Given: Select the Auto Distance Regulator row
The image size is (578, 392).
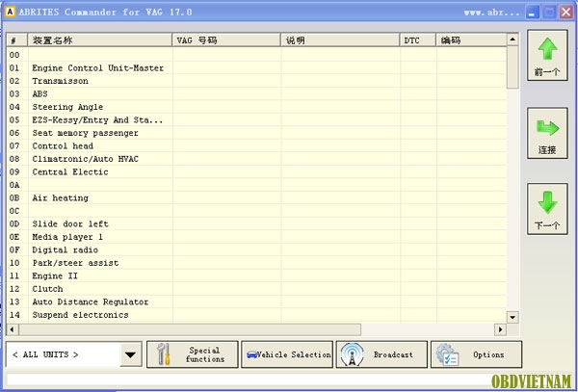Looking at the screenshot, I should click(x=256, y=301).
